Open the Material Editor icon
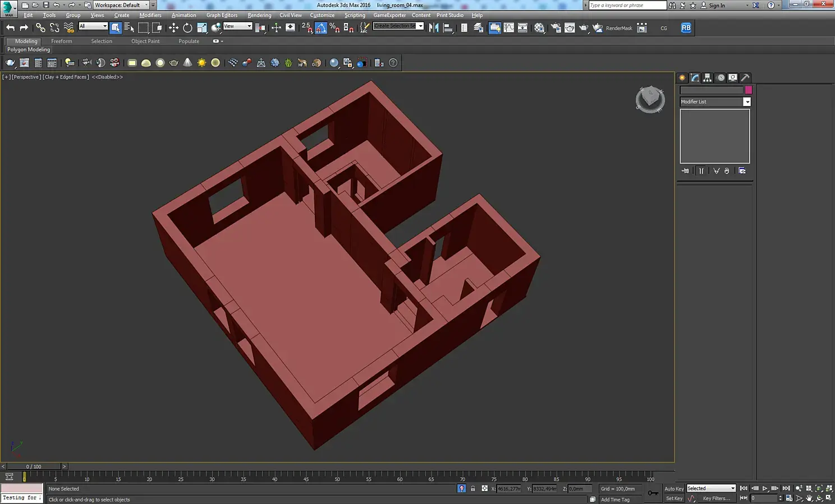Image resolution: width=835 pixels, height=504 pixels. click(x=539, y=27)
